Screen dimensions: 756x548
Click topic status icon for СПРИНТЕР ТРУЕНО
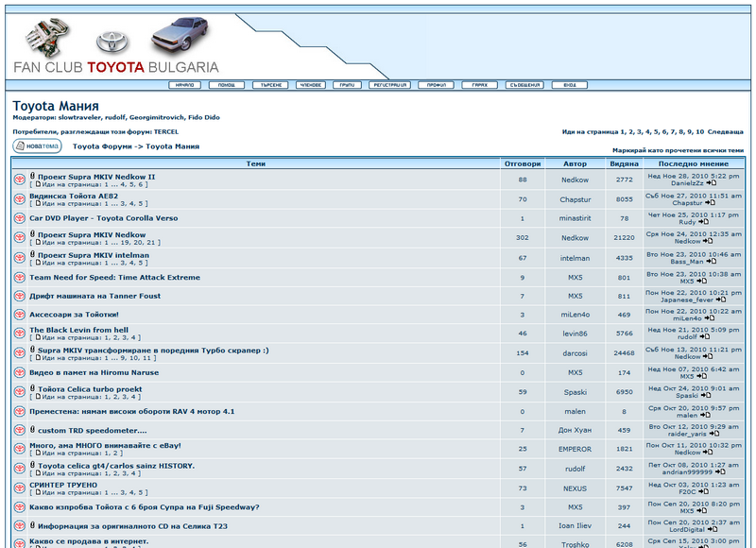[x=19, y=488]
